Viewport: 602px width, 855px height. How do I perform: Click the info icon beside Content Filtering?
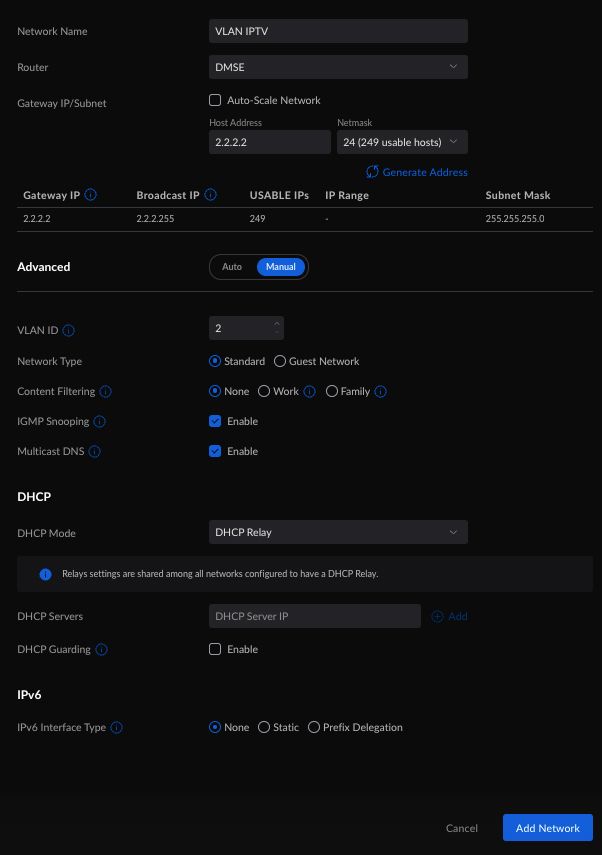click(105, 392)
